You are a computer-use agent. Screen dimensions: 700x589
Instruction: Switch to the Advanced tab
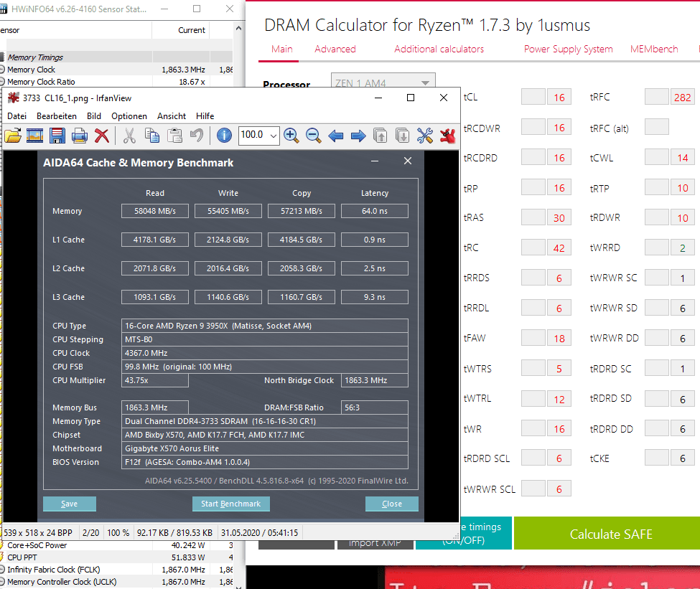coord(335,49)
